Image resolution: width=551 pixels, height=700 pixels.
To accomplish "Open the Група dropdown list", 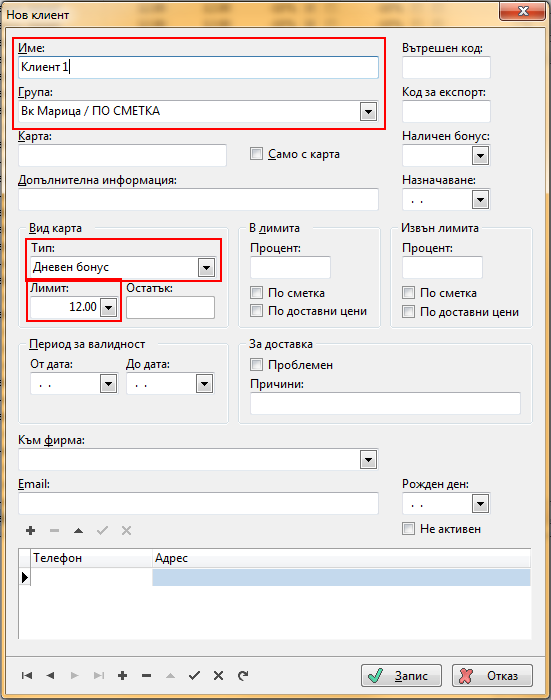I will 368,112.
